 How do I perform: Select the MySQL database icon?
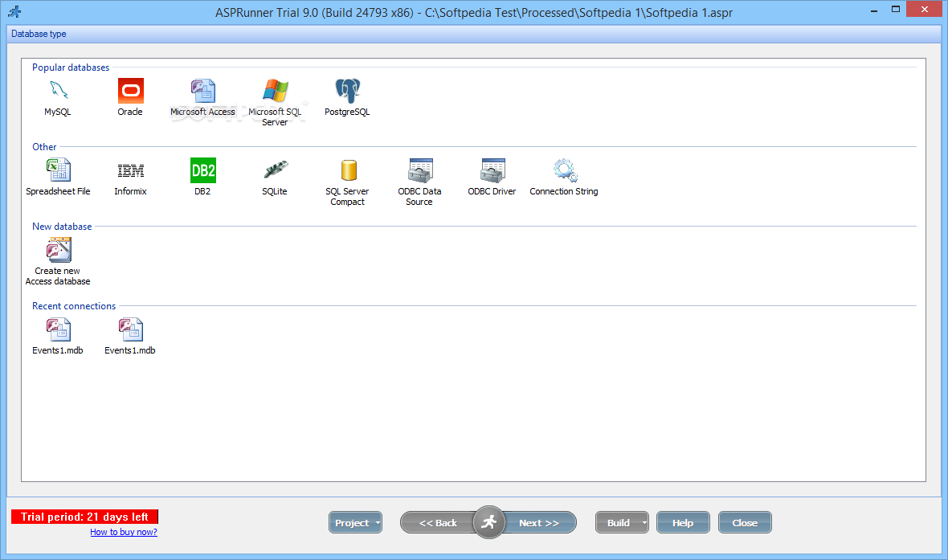(x=58, y=91)
